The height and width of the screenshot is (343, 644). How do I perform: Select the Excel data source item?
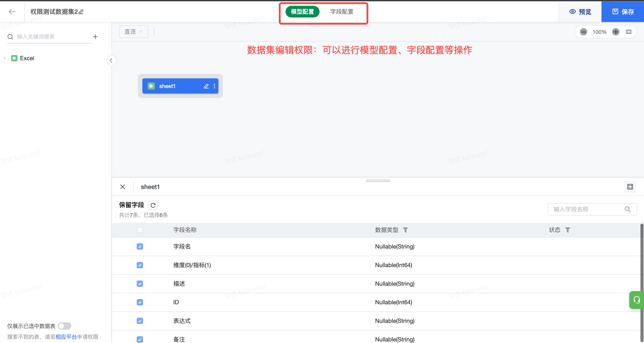tap(27, 58)
